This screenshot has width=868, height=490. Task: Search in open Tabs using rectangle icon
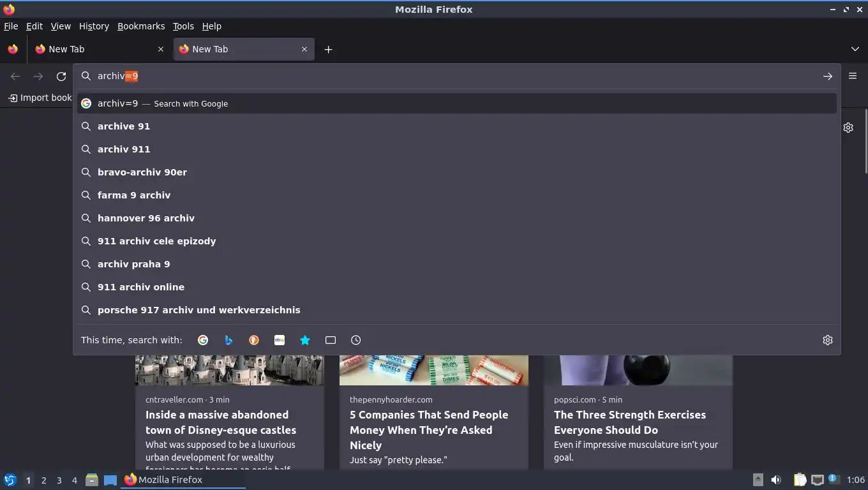(331, 340)
